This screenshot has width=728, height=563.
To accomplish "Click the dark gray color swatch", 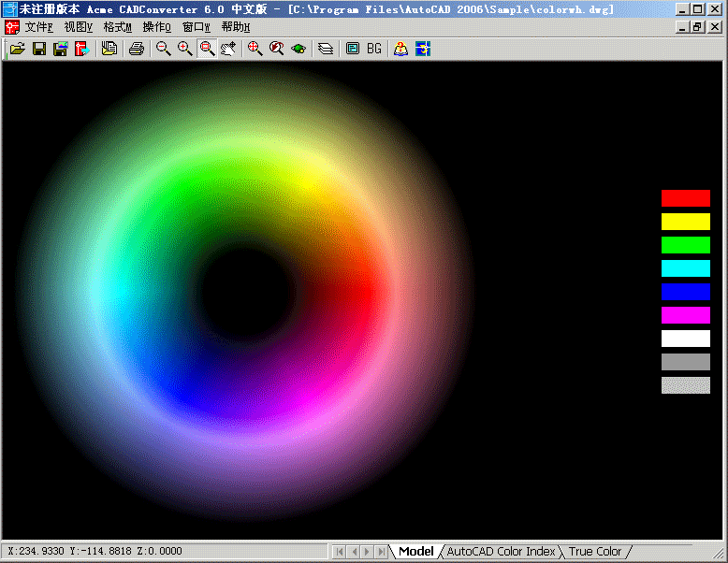I will tap(686, 362).
